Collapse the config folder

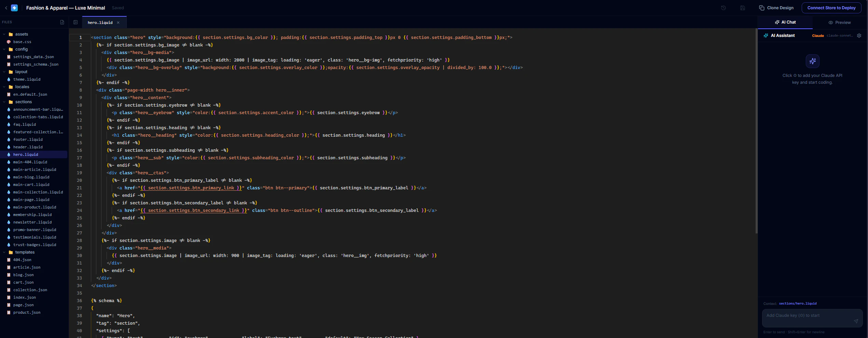4,49
